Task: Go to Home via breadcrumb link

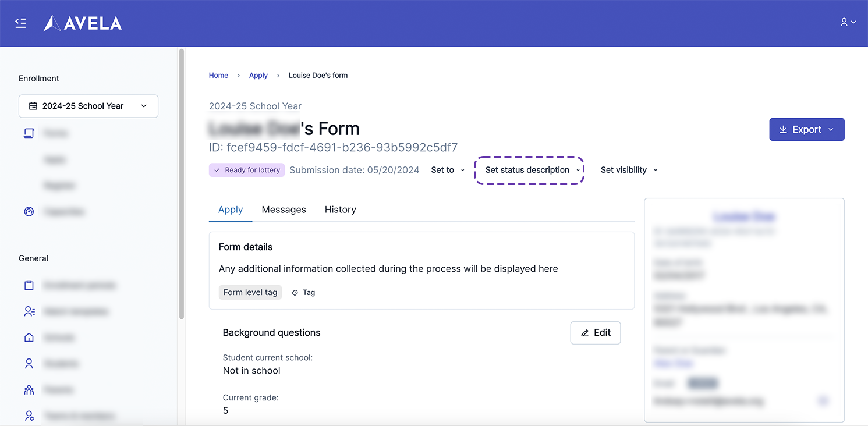Action: [x=218, y=76]
